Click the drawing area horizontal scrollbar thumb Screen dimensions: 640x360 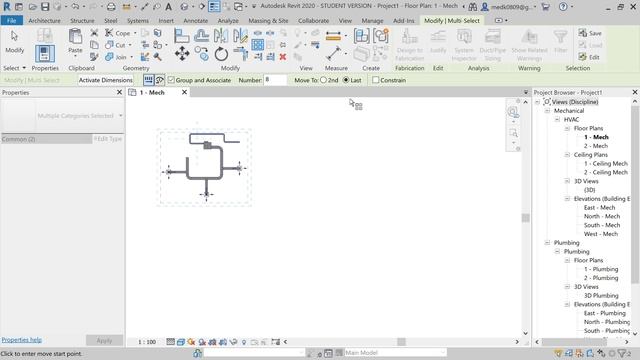(x=402, y=342)
